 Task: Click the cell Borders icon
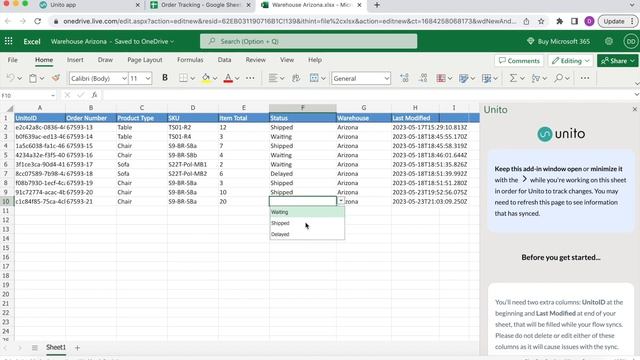[x=184, y=78]
